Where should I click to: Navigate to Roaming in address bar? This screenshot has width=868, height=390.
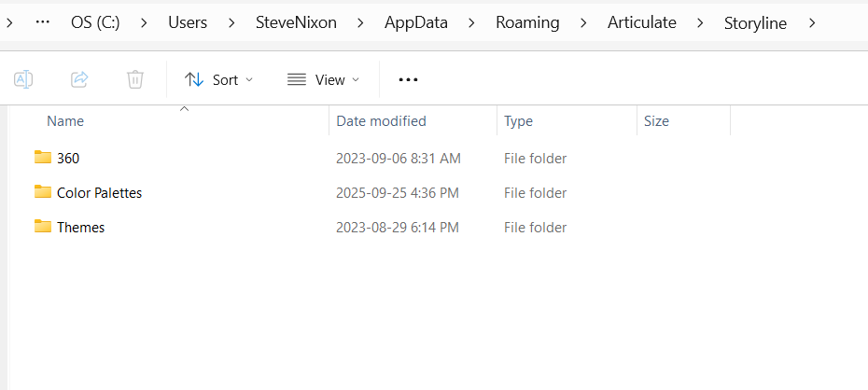click(526, 22)
